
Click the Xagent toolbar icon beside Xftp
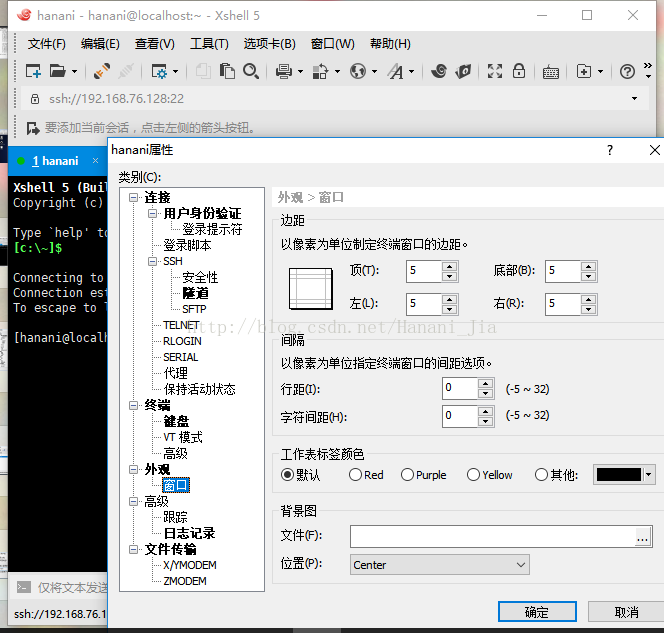click(463, 71)
